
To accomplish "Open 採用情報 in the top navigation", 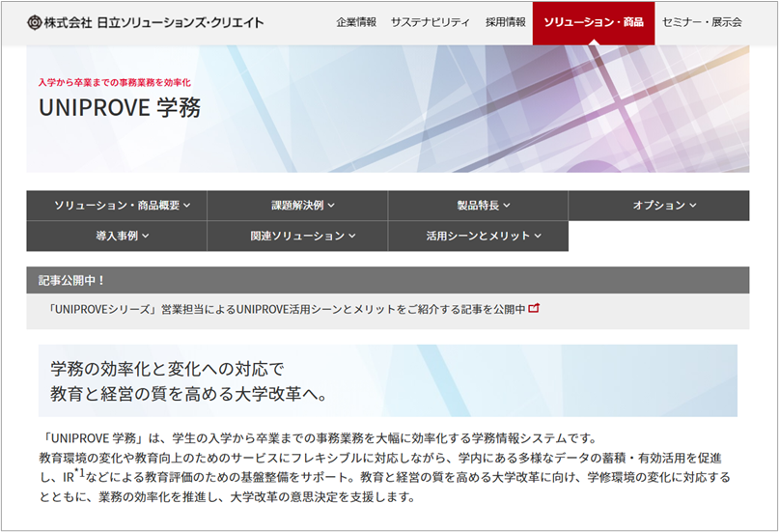I will pos(506,22).
